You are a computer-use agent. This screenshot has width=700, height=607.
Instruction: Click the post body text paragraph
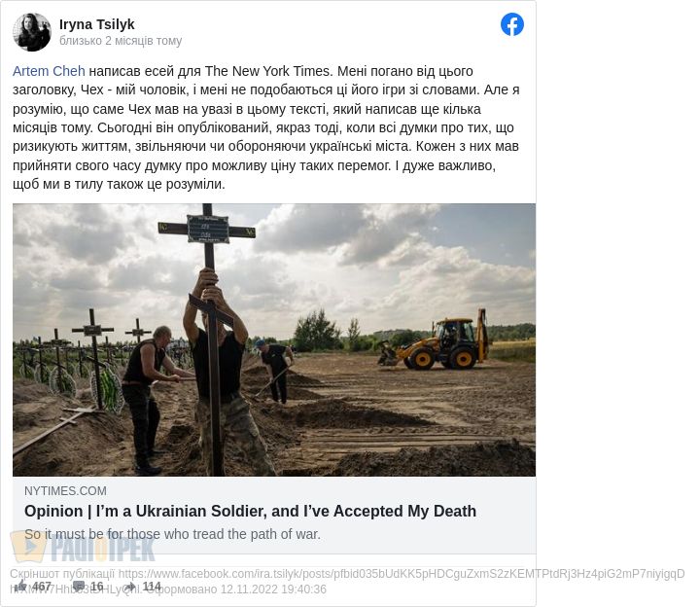[x=266, y=127]
